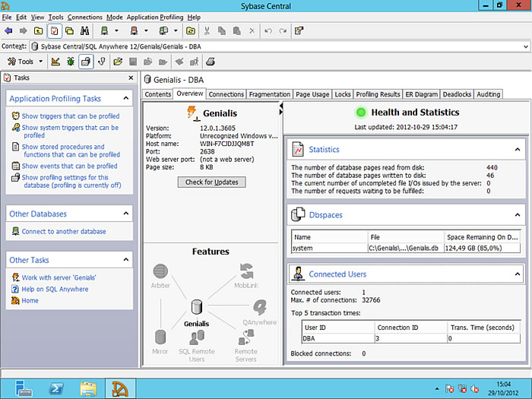Click the green Connect computer icon
Viewport: 532px width, 399px height.
click(105, 31)
